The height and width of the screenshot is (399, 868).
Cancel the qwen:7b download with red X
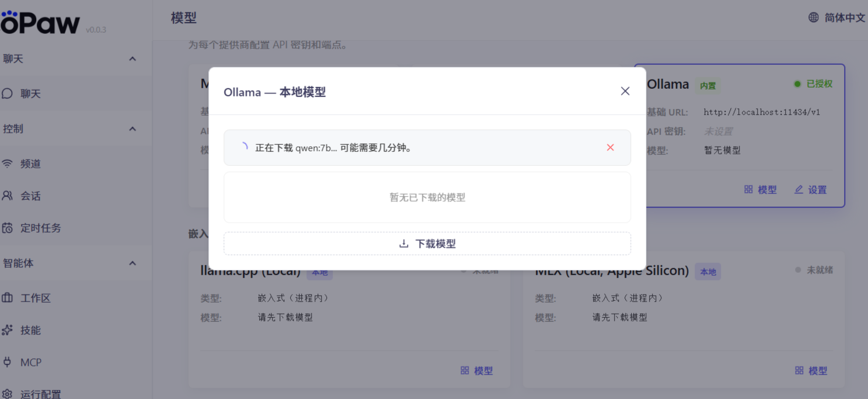pos(610,148)
